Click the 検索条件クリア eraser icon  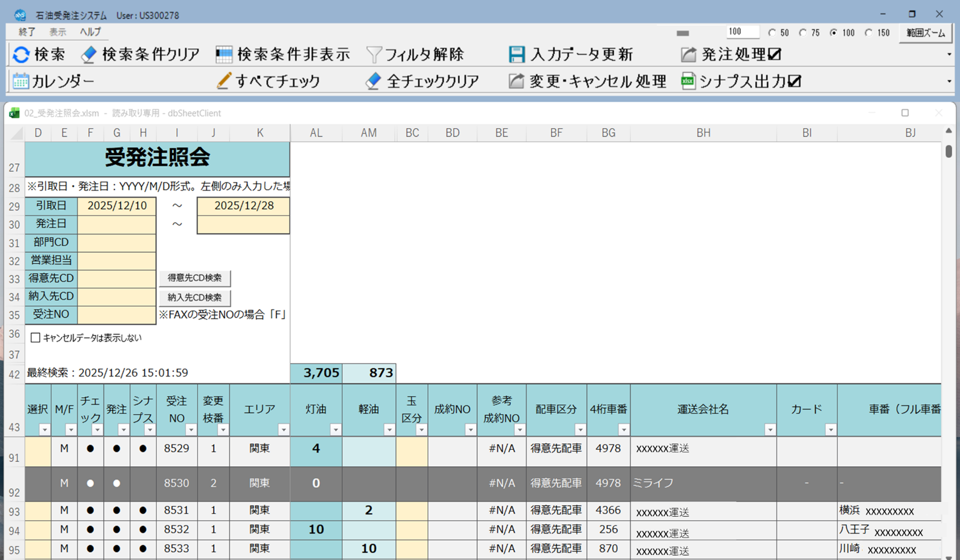click(89, 55)
